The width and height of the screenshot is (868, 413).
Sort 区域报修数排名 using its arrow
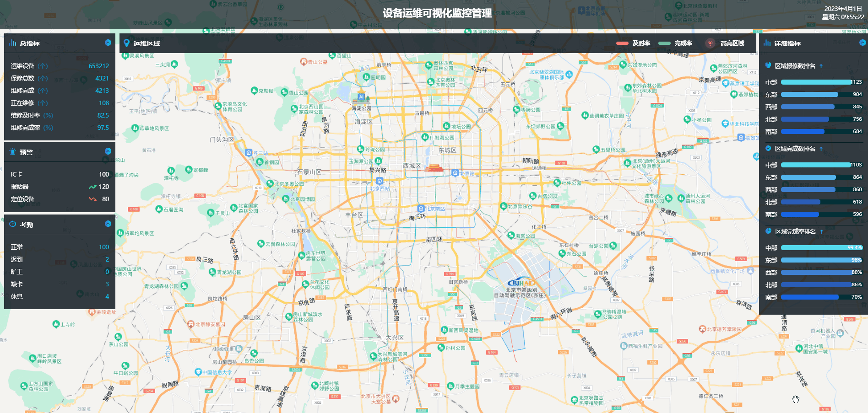(x=821, y=66)
